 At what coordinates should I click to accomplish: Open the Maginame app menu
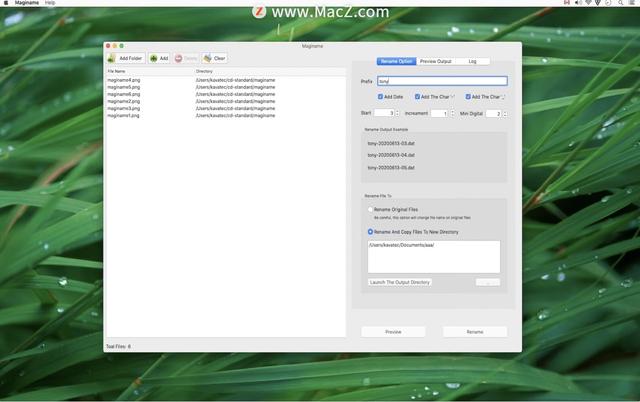point(27,3)
